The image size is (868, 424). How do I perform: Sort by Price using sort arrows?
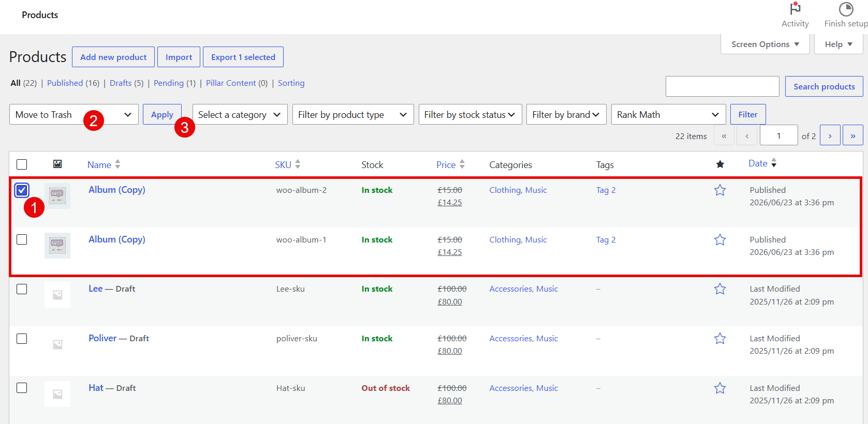click(462, 164)
